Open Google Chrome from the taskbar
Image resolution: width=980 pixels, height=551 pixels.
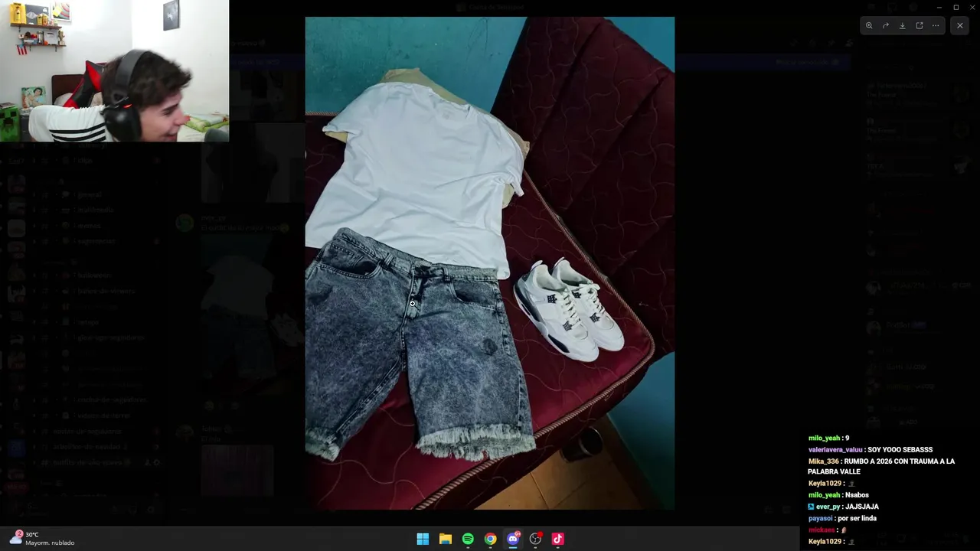(x=491, y=539)
